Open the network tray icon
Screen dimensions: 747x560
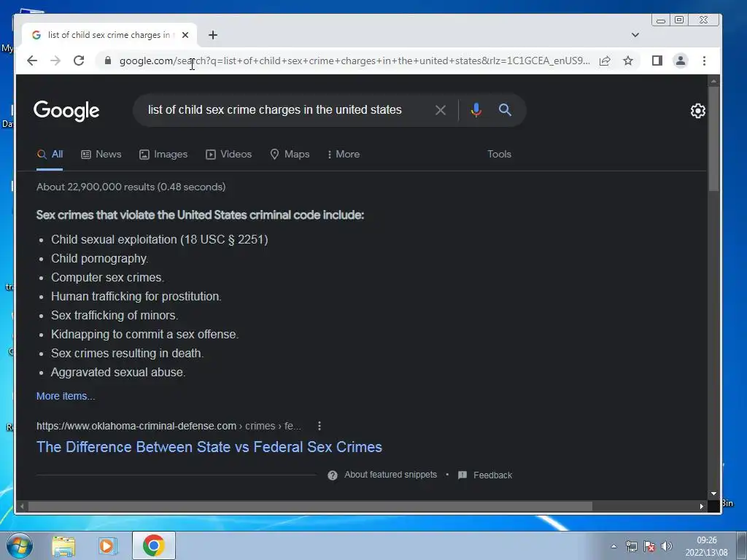click(631, 546)
